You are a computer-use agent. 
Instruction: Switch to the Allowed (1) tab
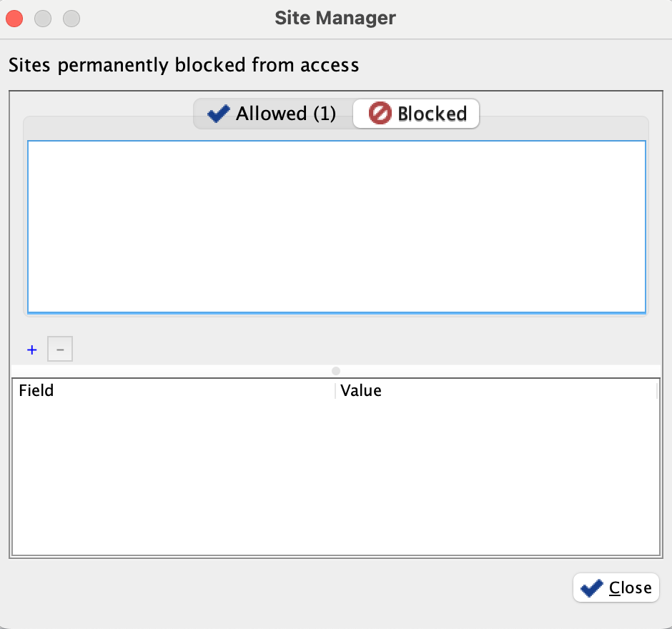tap(273, 114)
